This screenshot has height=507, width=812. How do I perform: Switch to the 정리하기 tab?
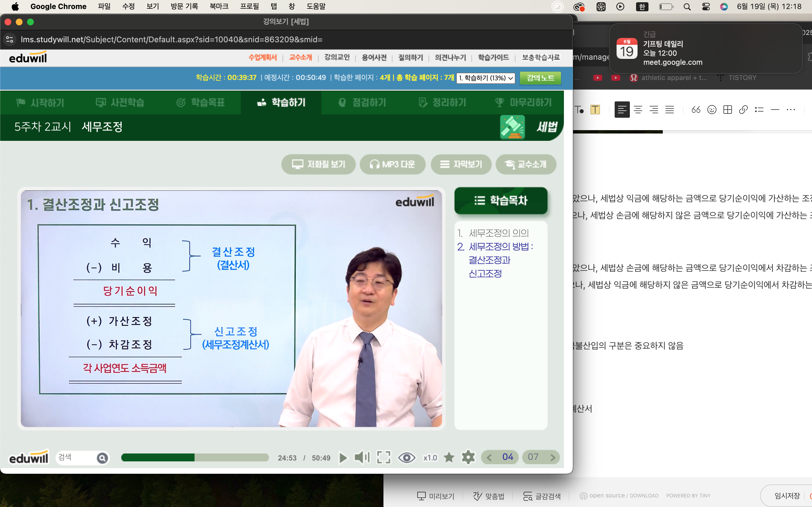click(442, 103)
